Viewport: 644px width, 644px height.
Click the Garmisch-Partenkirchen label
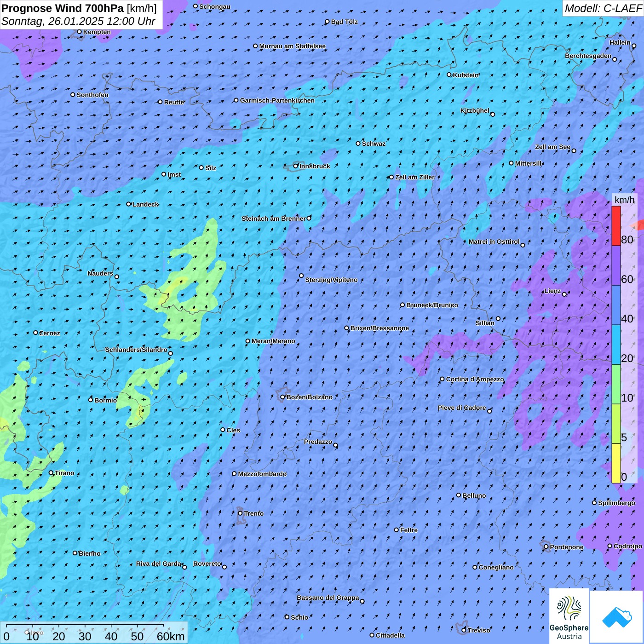coord(277,100)
